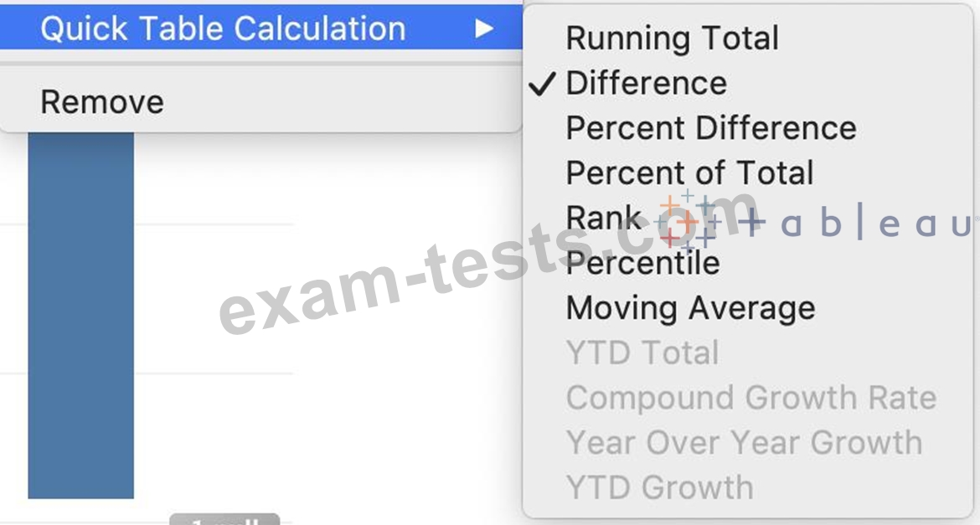Open the Quick Table Calculation submenu
Viewport: 980px width, 525px height.
click(x=260, y=28)
